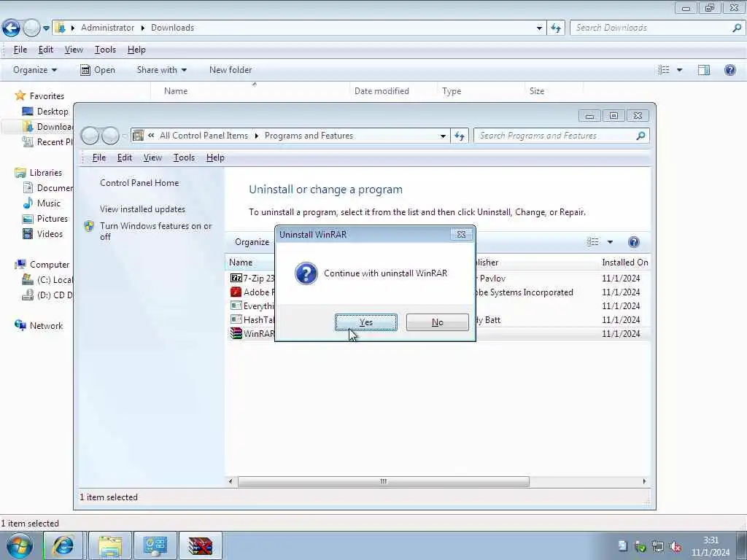Open Turn Windows features on or off
Screen dimensions: 747x560
(x=156, y=231)
